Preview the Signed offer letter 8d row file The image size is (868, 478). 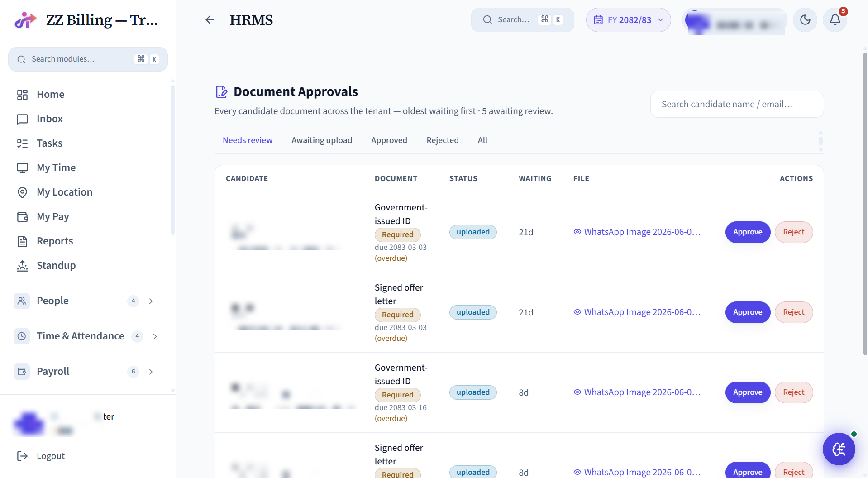click(x=637, y=472)
